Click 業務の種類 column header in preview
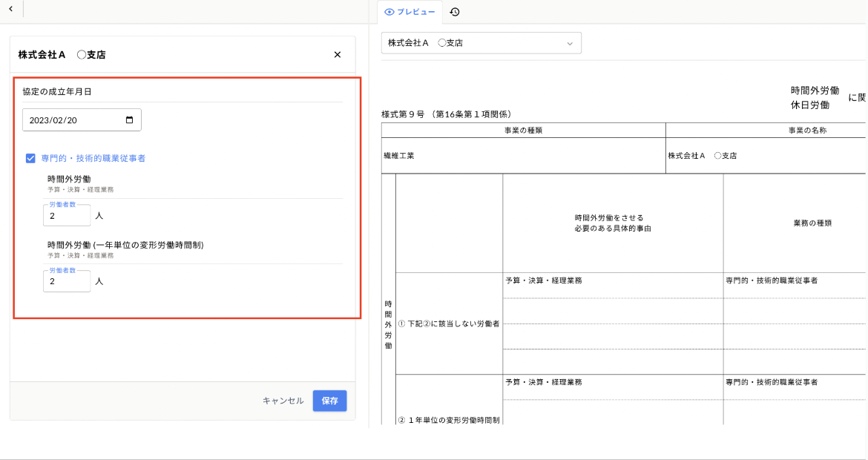The height and width of the screenshot is (460, 868). (x=812, y=223)
